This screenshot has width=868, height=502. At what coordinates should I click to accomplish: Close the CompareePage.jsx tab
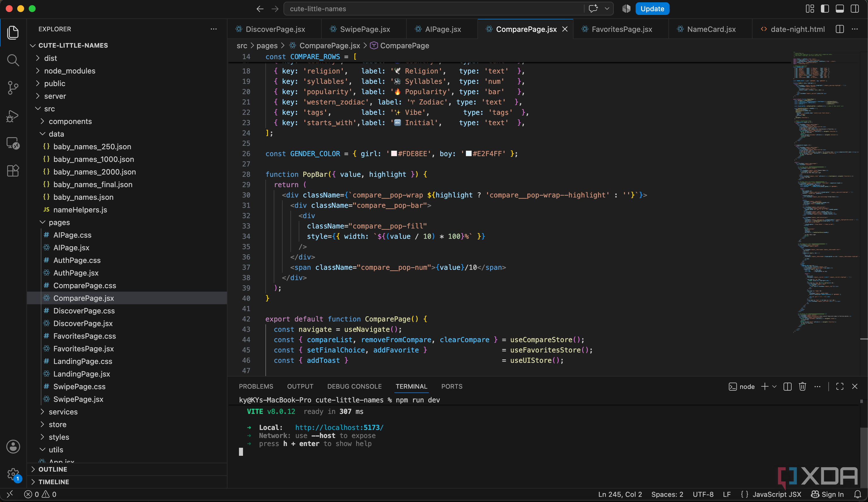565,29
